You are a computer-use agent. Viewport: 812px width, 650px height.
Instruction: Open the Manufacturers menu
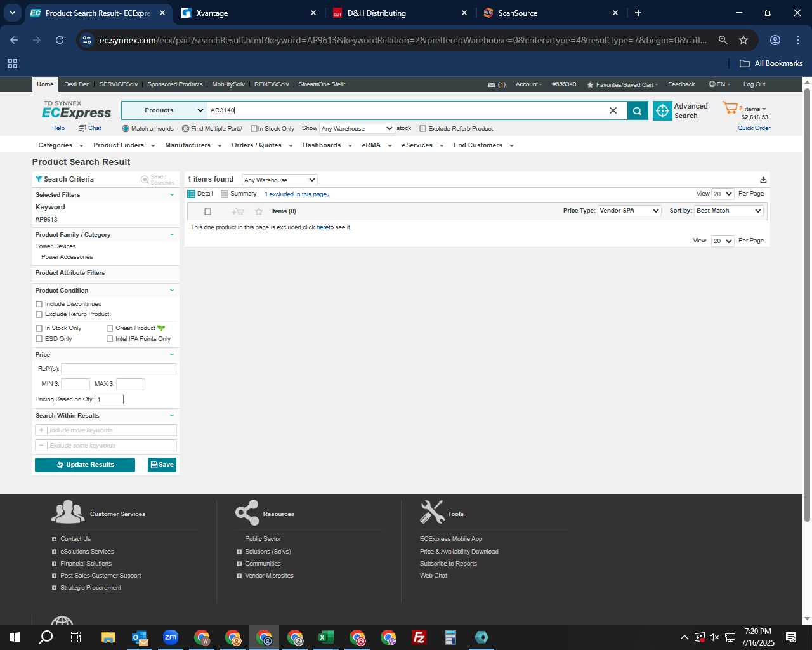193,145
